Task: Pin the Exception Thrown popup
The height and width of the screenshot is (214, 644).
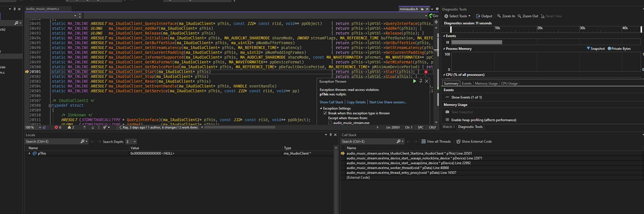Action: (x=421, y=81)
